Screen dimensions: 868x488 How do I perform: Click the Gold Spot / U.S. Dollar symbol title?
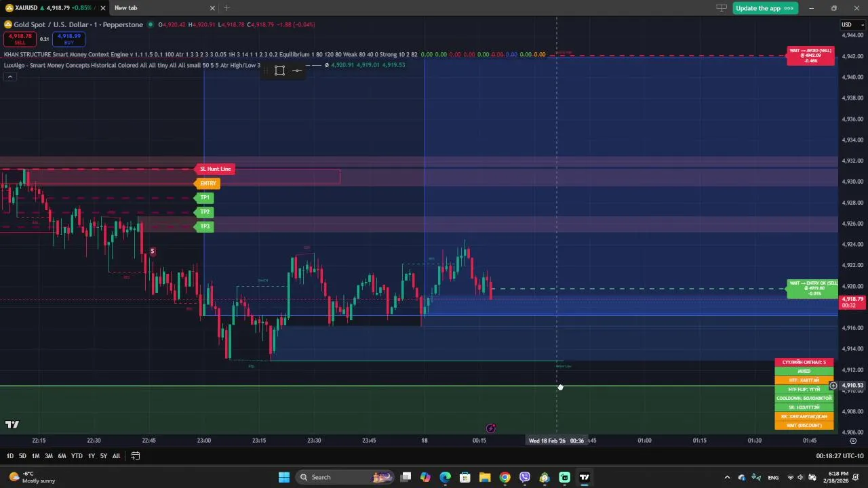click(x=78, y=24)
